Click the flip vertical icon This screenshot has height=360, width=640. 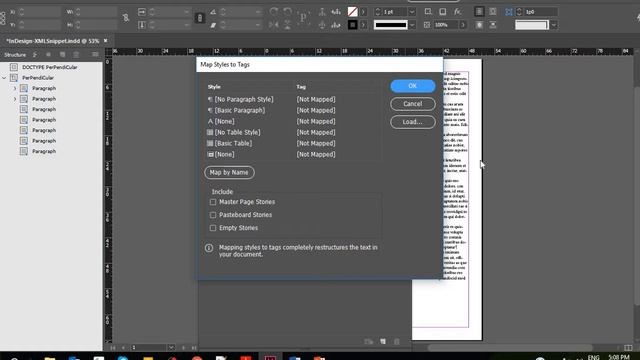click(x=287, y=25)
